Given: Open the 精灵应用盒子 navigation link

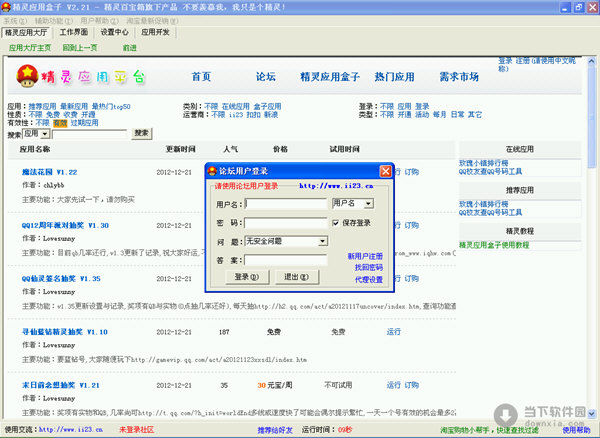Looking at the screenshot, I should pyautogui.click(x=329, y=77).
